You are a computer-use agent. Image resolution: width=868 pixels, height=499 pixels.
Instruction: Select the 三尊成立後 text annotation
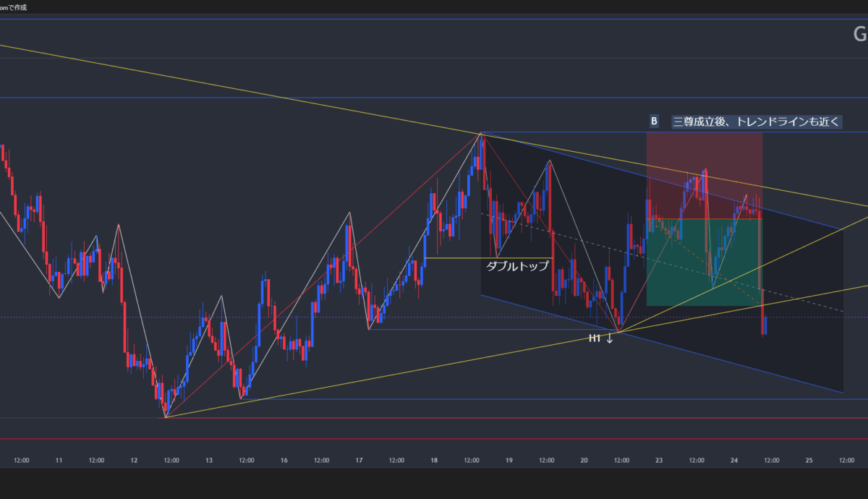757,121
